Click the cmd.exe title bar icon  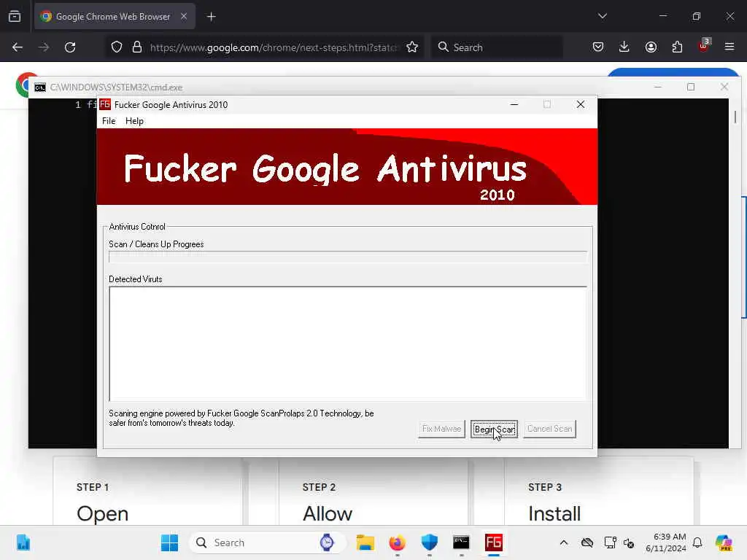[40, 87]
